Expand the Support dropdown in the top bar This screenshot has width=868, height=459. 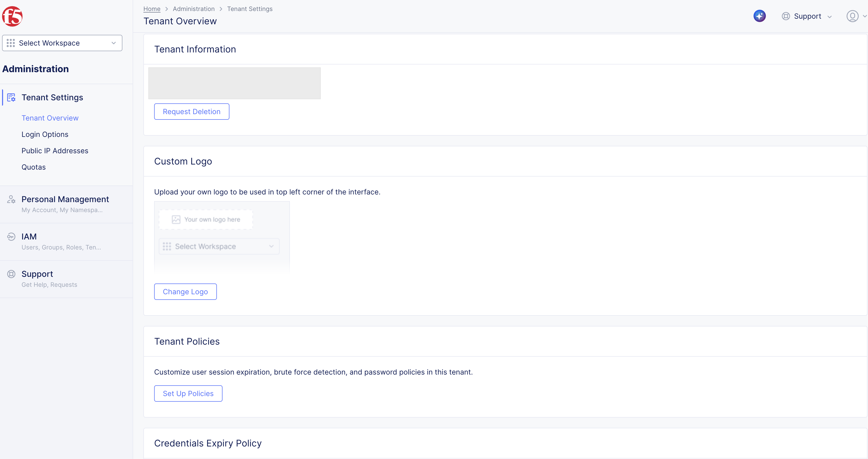(830, 16)
